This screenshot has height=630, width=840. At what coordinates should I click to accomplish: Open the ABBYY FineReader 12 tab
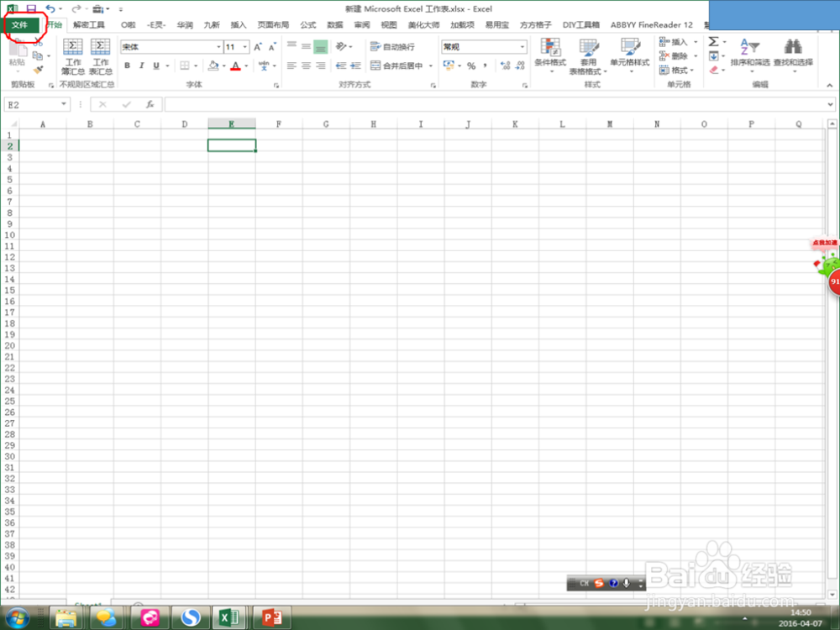(x=652, y=24)
